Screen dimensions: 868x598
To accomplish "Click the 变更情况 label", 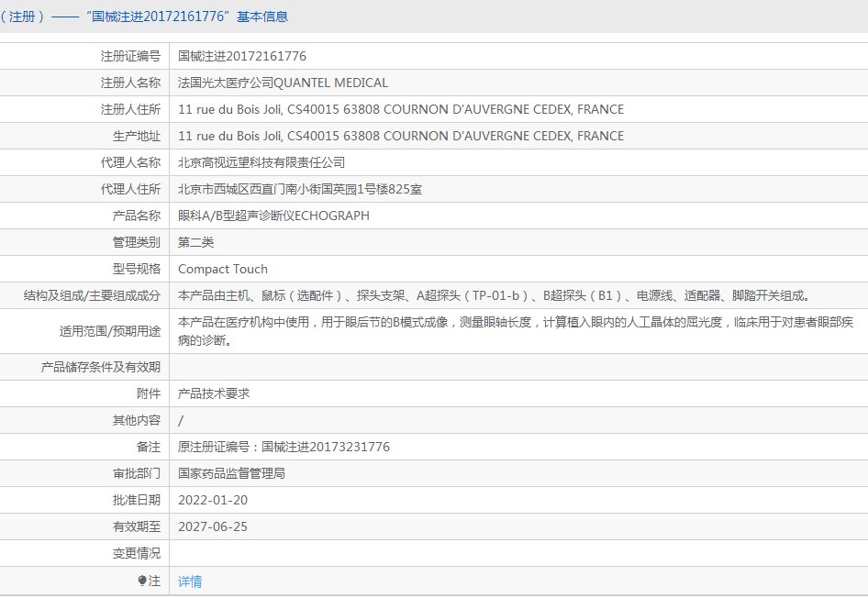I will [x=137, y=553].
